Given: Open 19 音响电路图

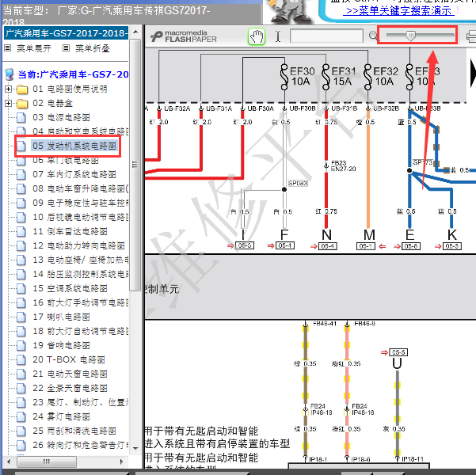Looking at the screenshot, I should point(61,345).
